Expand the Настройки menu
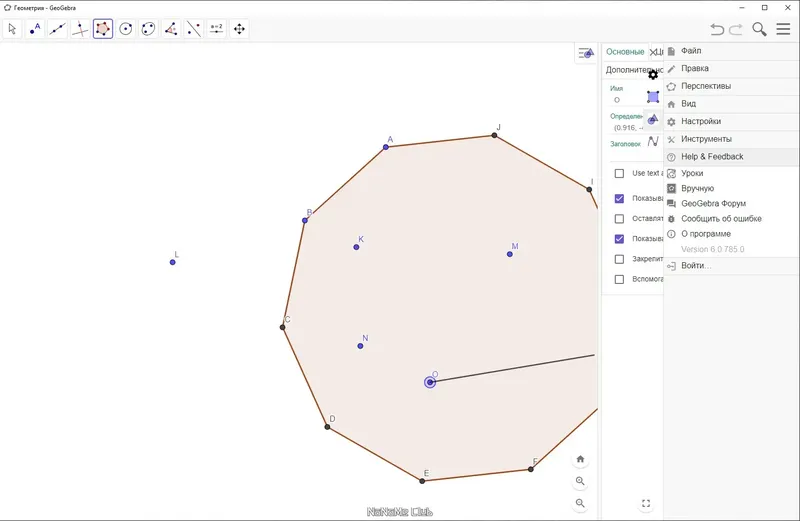The width and height of the screenshot is (800, 521). pos(732,121)
